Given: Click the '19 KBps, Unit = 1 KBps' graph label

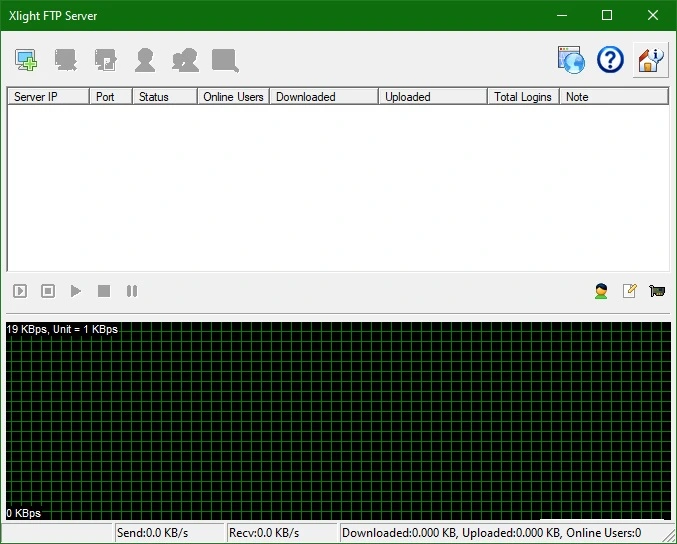Looking at the screenshot, I should (x=62, y=329).
